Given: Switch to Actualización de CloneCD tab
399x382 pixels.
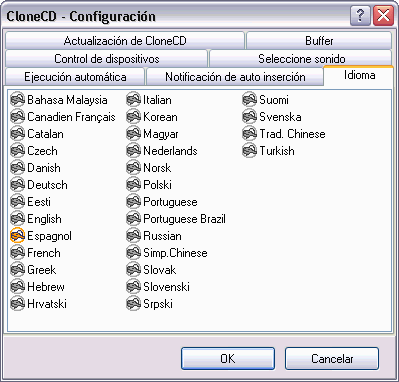Looking at the screenshot, I should (125, 41).
